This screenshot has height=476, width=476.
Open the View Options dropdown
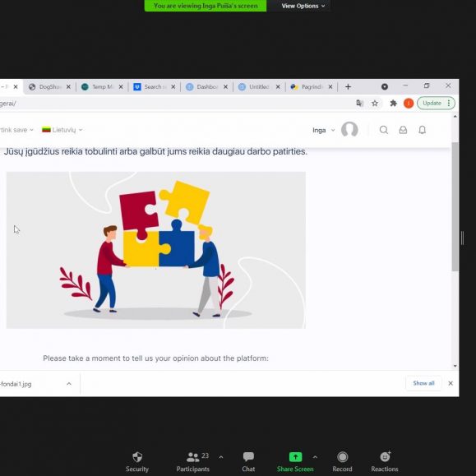303,6
